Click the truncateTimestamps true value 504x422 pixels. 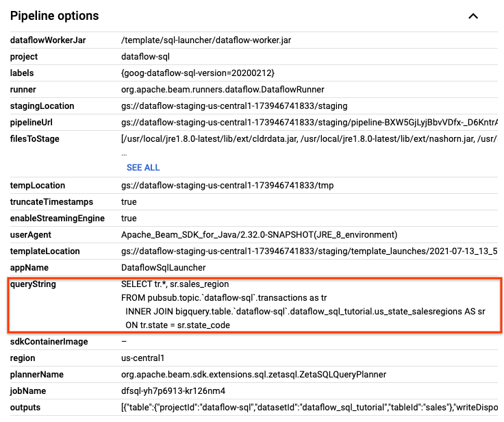pos(129,202)
